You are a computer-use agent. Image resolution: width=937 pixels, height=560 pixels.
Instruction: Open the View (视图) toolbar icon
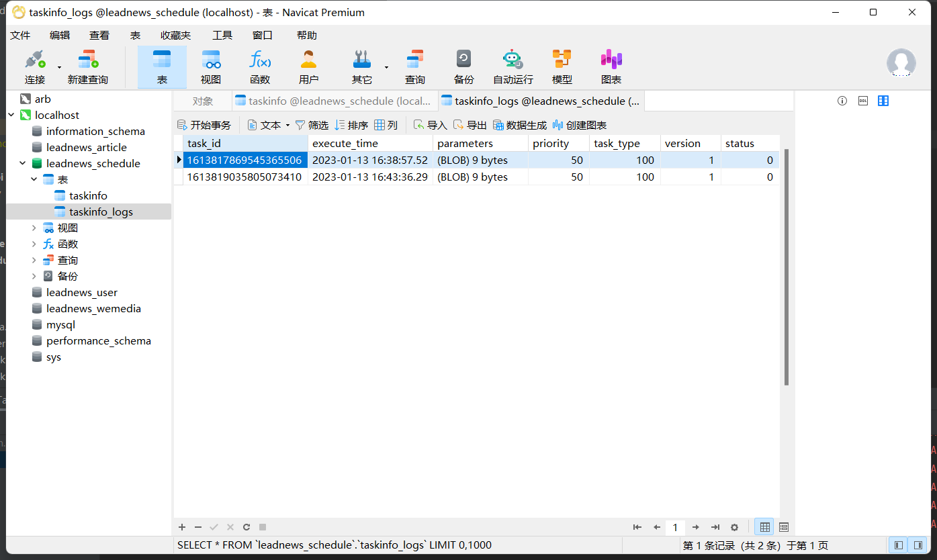coord(211,66)
